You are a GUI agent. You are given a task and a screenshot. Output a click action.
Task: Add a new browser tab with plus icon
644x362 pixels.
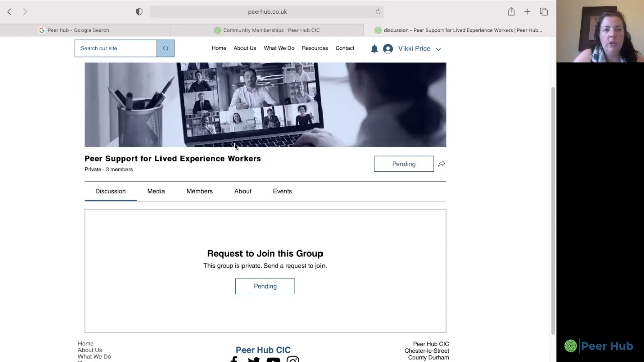527,12
